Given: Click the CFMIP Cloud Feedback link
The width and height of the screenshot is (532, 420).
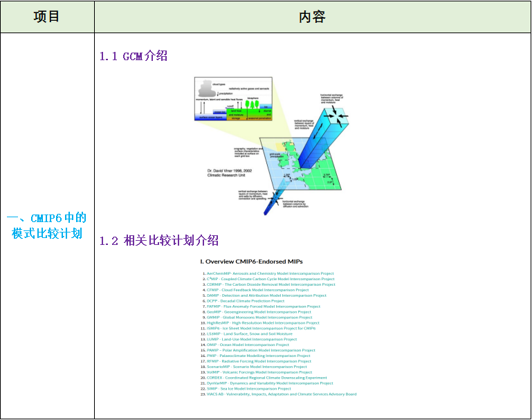Looking at the screenshot, I should coord(257,290).
